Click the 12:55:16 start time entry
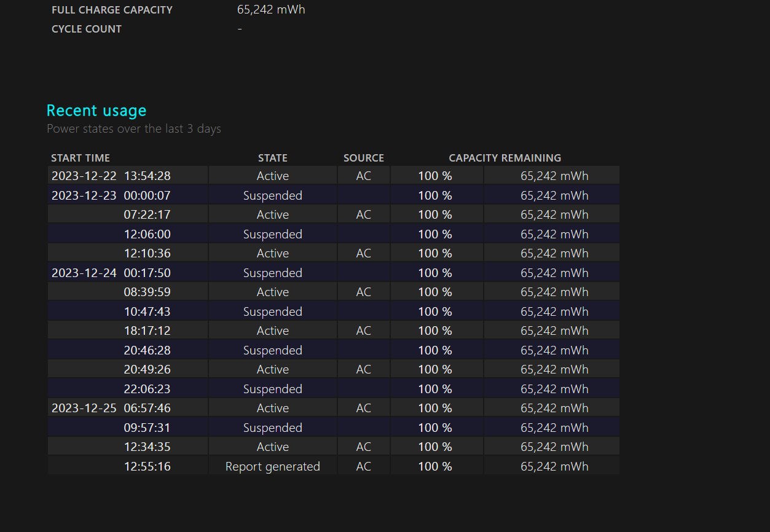The width and height of the screenshot is (770, 532). tap(147, 466)
